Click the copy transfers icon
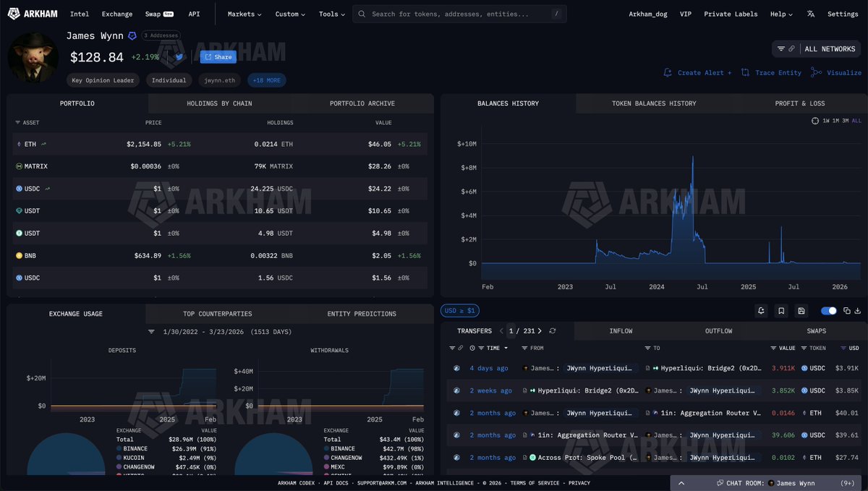Viewport: 868px width, 491px height. (846, 311)
